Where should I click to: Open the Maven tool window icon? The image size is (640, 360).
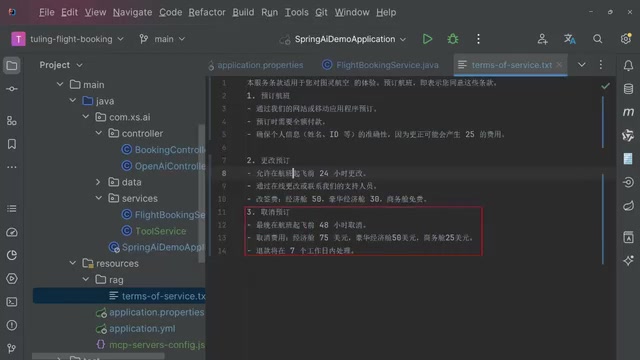(x=629, y=112)
